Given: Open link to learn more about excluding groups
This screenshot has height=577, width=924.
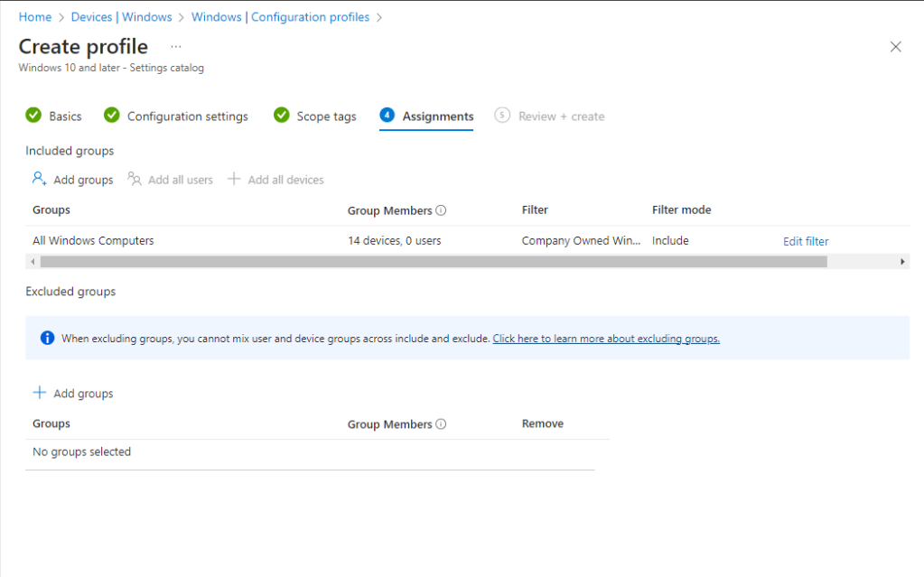Looking at the screenshot, I should [605, 339].
